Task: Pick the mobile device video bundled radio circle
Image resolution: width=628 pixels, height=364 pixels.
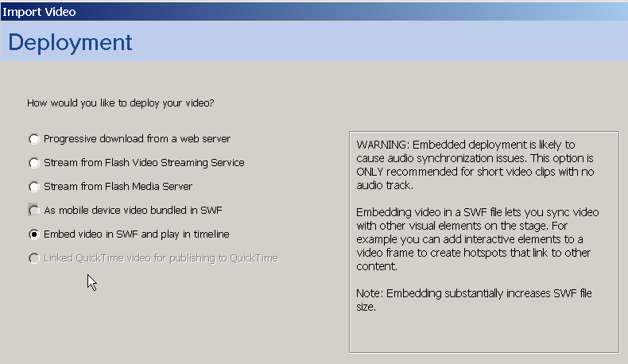Action: tap(34, 211)
